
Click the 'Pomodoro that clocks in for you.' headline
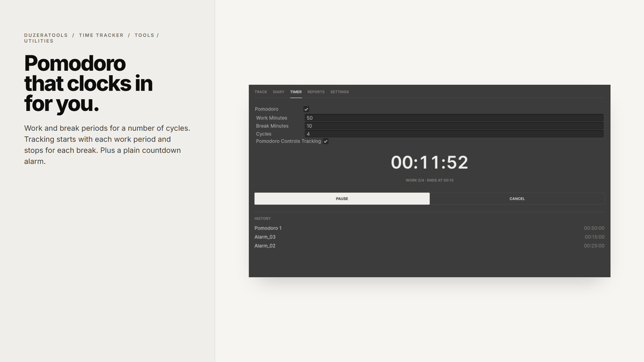89,83
